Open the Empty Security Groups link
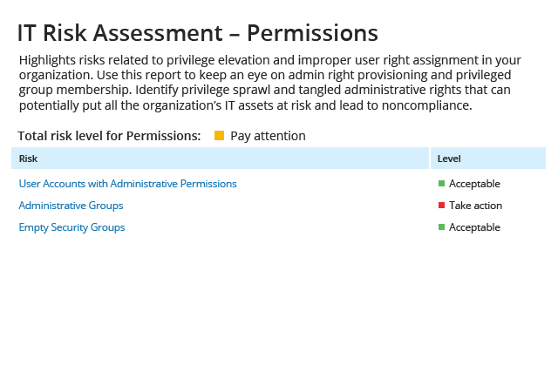 click(71, 227)
